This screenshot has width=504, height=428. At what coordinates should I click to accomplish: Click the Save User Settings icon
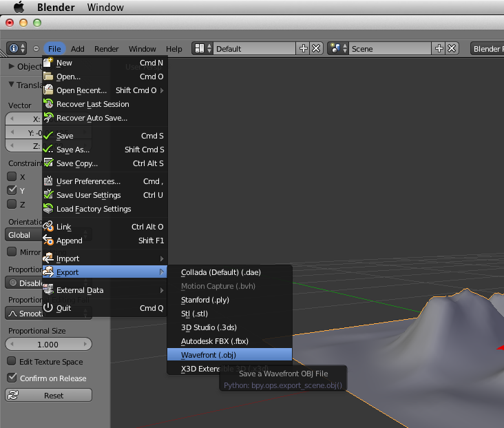coord(48,194)
